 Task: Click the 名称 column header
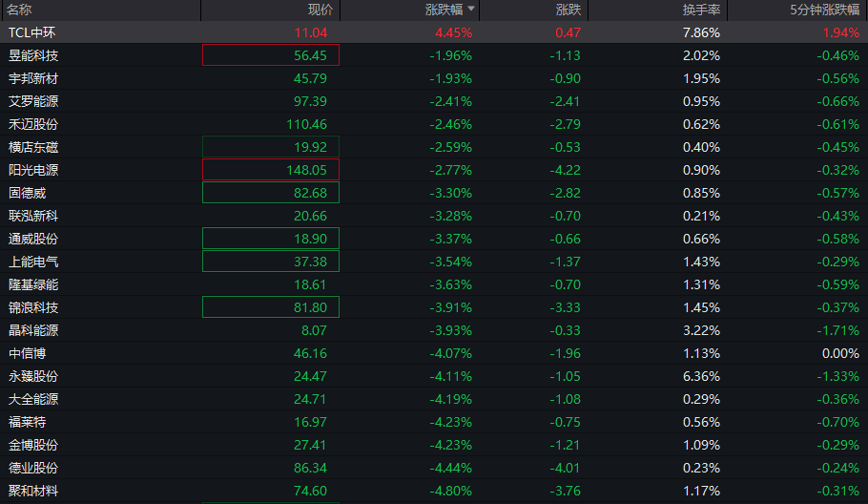20,10
